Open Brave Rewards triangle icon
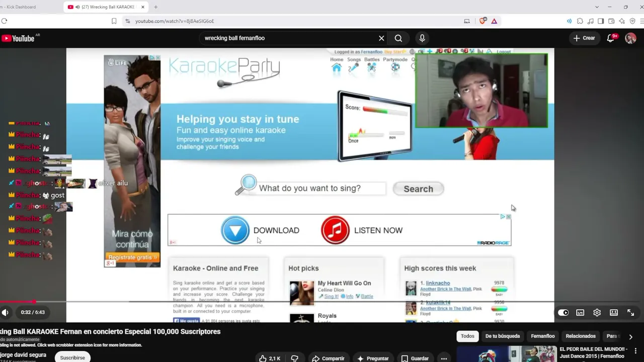 pyautogui.click(x=494, y=21)
